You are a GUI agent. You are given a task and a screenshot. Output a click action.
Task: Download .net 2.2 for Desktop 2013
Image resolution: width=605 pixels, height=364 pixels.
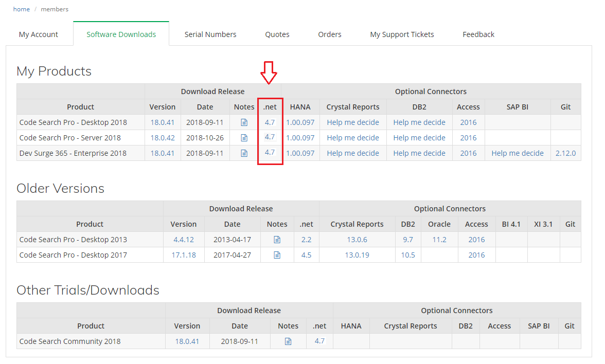(307, 240)
